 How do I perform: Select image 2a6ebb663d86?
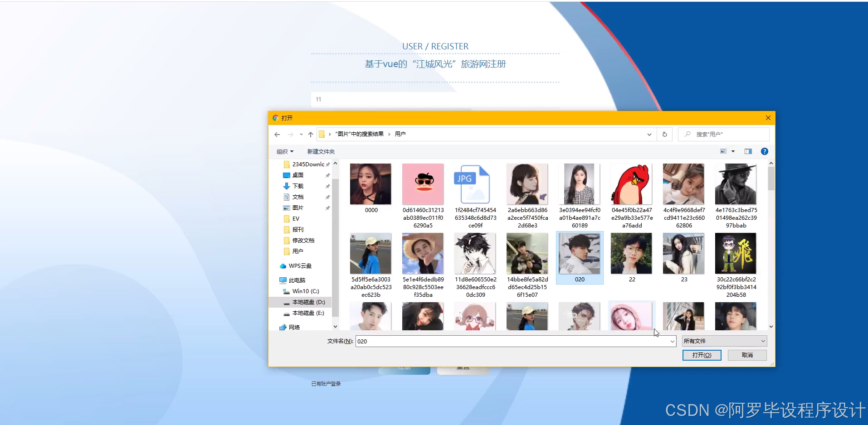pyautogui.click(x=527, y=196)
